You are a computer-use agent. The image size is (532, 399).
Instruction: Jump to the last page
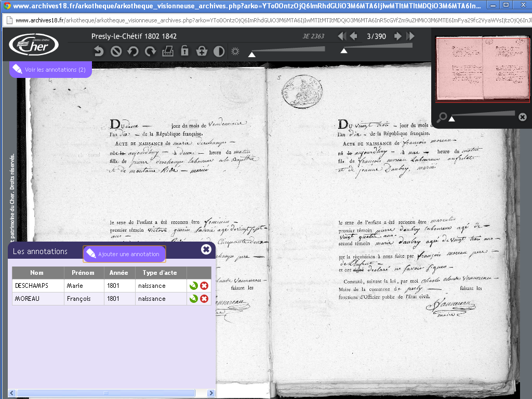(410, 36)
